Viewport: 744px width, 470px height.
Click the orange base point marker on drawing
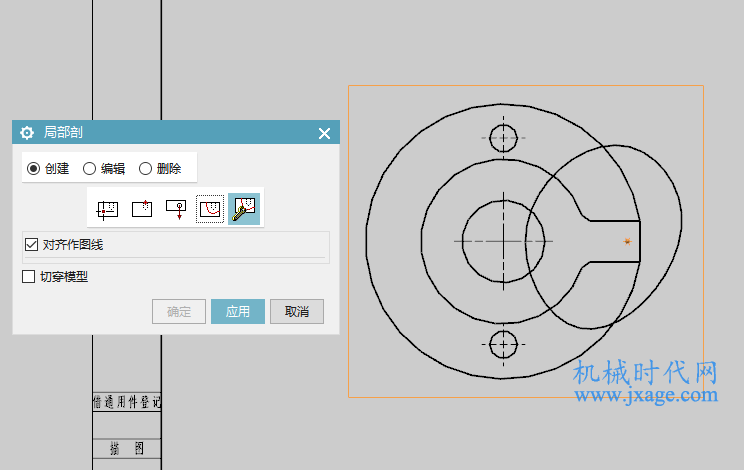tap(627, 241)
